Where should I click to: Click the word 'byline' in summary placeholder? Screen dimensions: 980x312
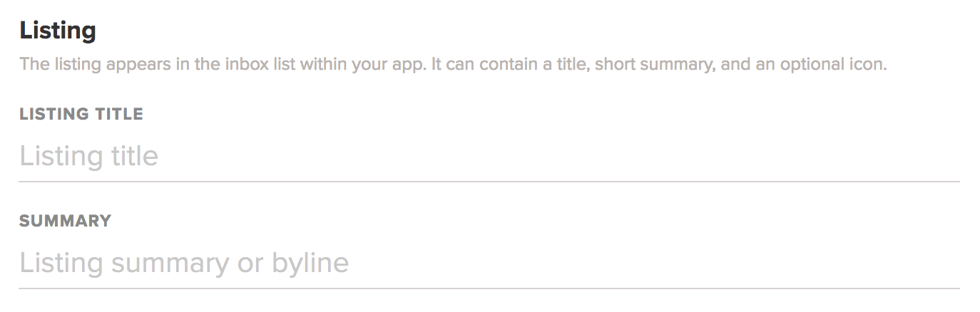click(x=310, y=263)
